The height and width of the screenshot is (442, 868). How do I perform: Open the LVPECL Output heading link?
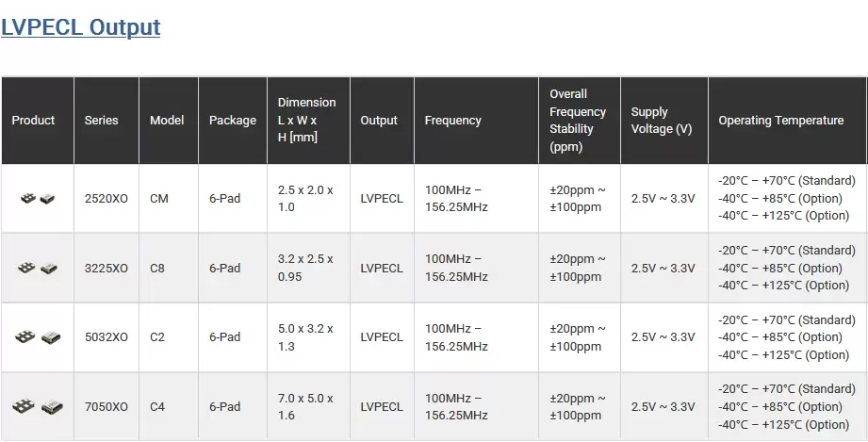coord(81,27)
